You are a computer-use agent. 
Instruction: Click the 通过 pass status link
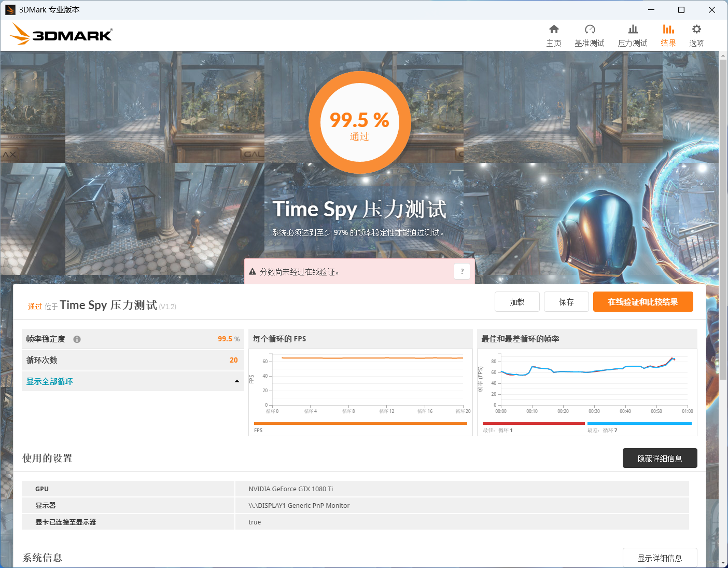coord(35,307)
